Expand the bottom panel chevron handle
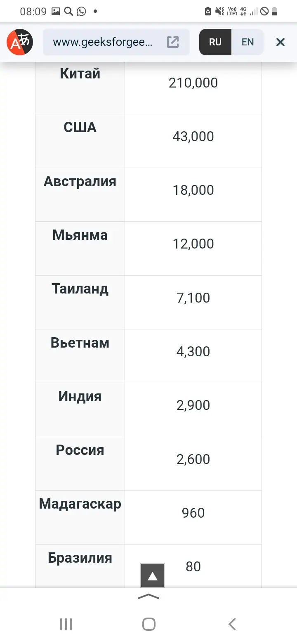The width and height of the screenshot is (297, 644). tap(148, 597)
